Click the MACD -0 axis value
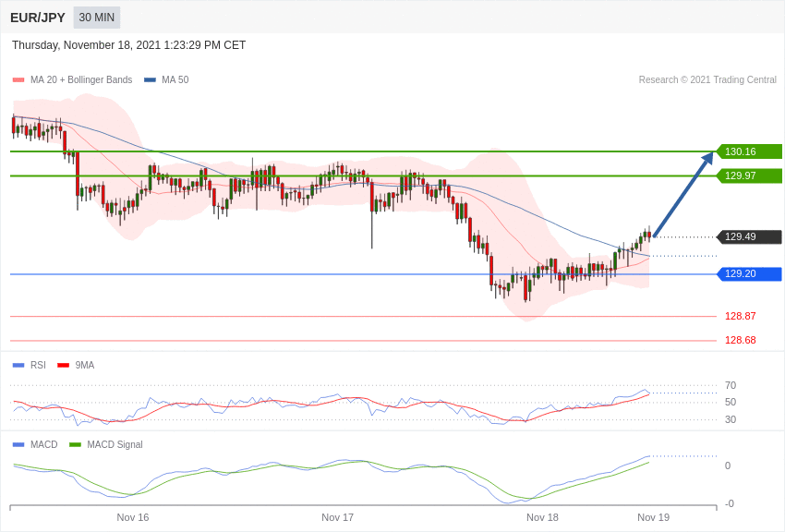The image size is (785, 532). [x=730, y=503]
